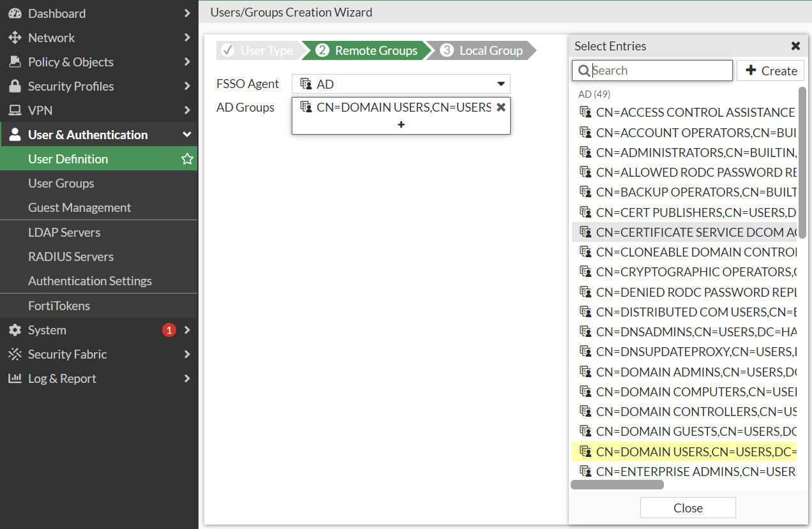Switch to the Local Group step
This screenshot has width=812, height=529.
pyautogui.click(x=490, y=50)
